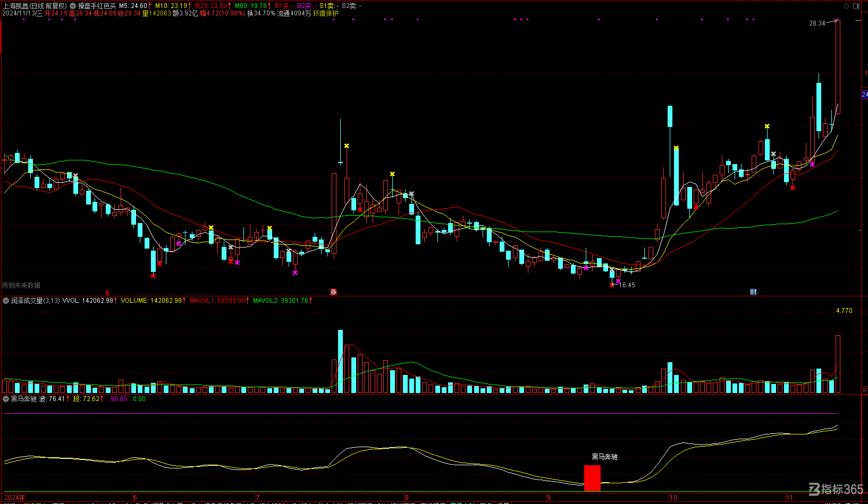
Task: Click the final tall red volume bar
Action: point(838,364)
